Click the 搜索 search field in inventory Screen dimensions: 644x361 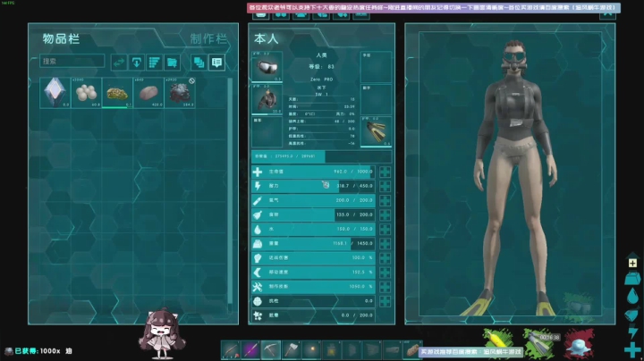pyautogui.click(x=72, y=61)
